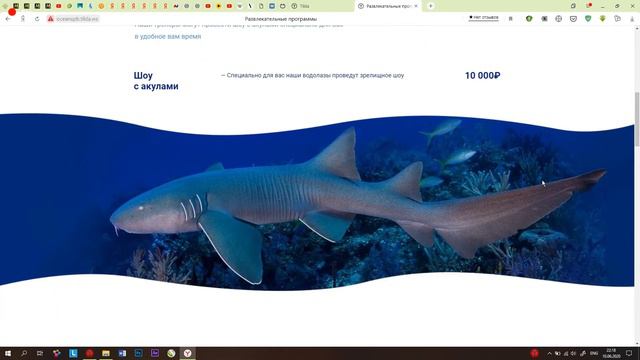The width and height of the screenshot is (640, 360).
Task: Show hidden system tray icons
Action: pyautogui.click(x=549, y=353)
